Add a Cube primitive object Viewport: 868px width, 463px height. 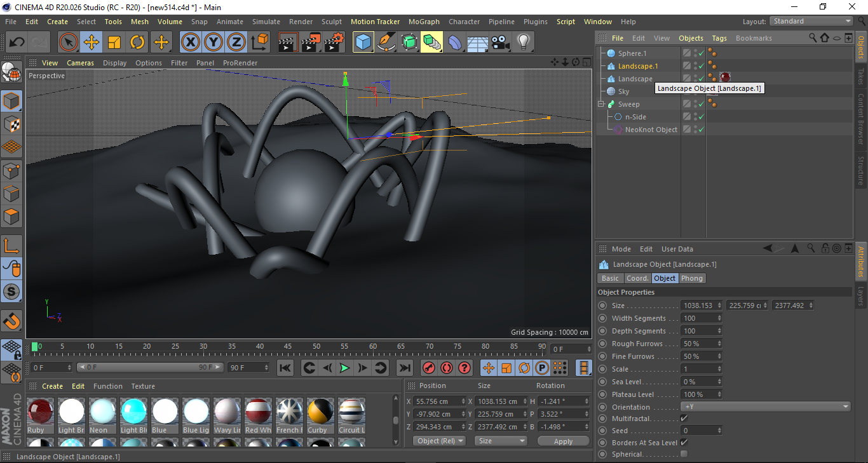363,43
